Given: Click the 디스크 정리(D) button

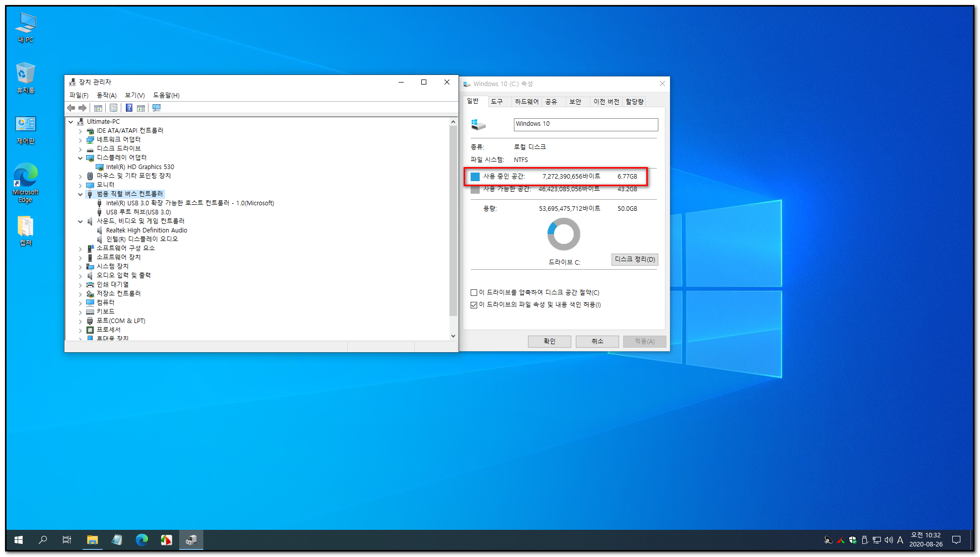Looking at the screenshot, I should click(x=635, y=260).
